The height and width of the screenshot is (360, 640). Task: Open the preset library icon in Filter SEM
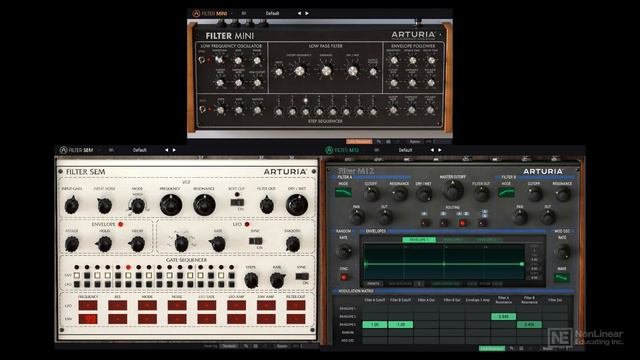[111, 150]
